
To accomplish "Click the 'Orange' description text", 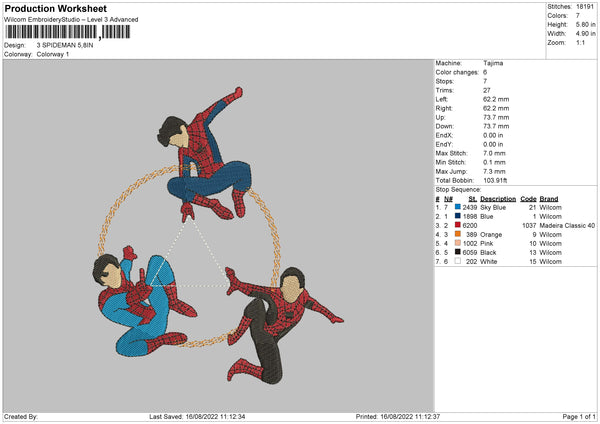I will point(491,235).
